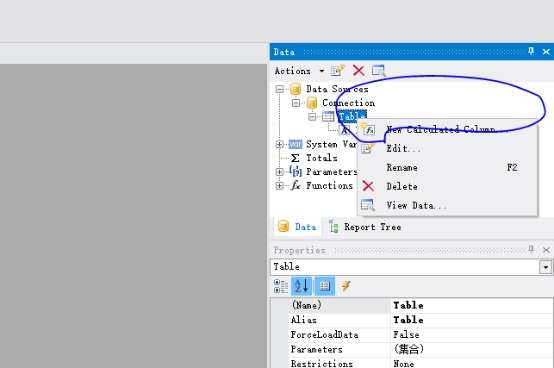Expand the System Variables node

(x=279, y=144)
